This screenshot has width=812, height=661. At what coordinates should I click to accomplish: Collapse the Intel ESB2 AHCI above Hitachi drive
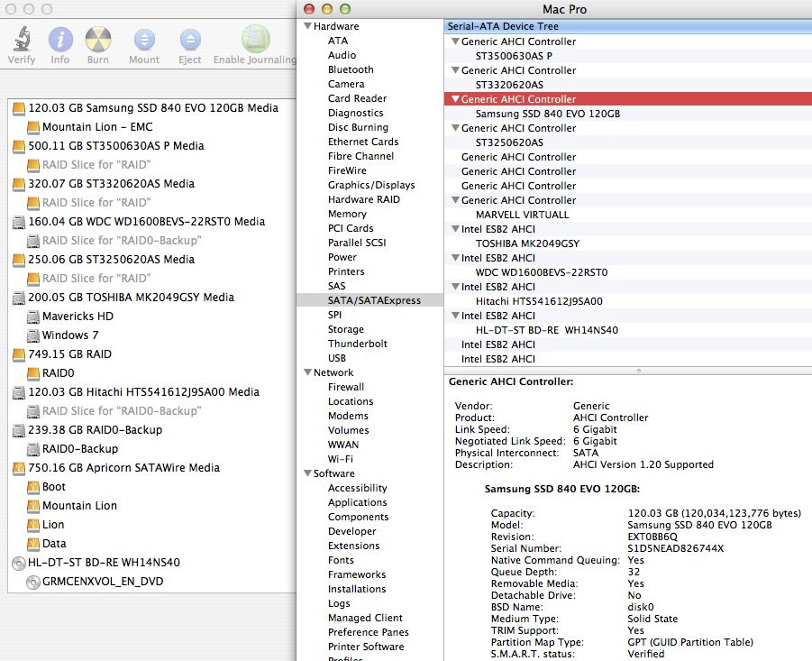click(455, 286)
